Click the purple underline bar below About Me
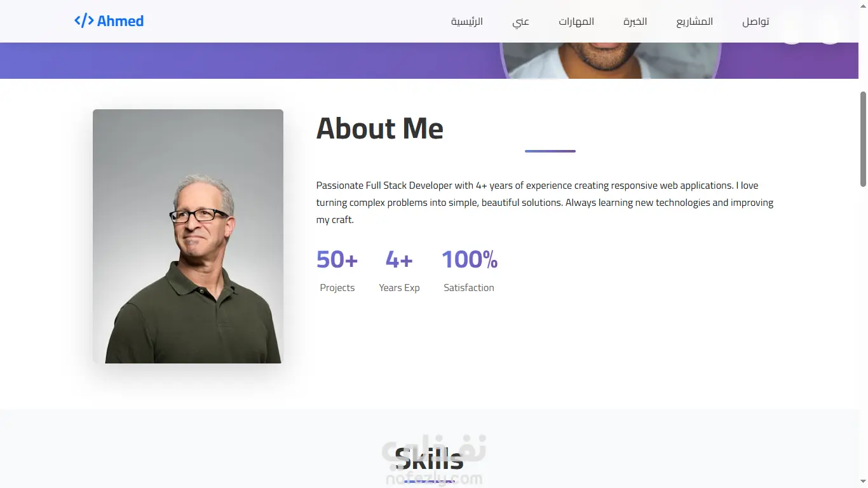868x488 pixels. (550, 151)
